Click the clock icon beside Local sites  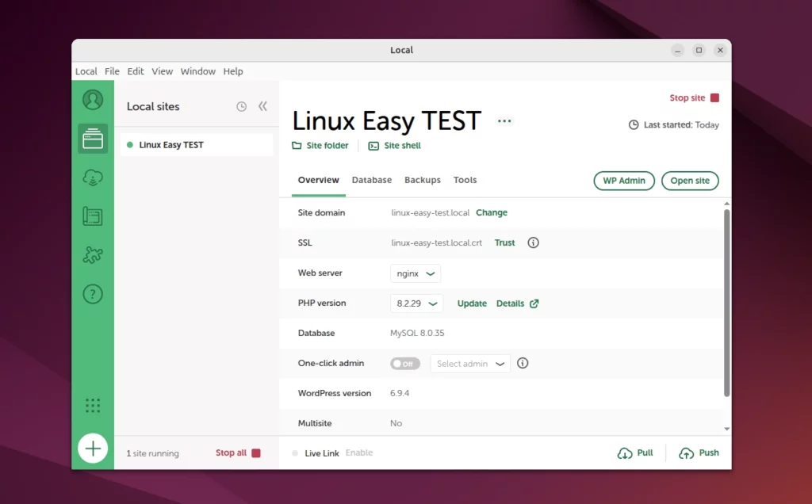242,107
